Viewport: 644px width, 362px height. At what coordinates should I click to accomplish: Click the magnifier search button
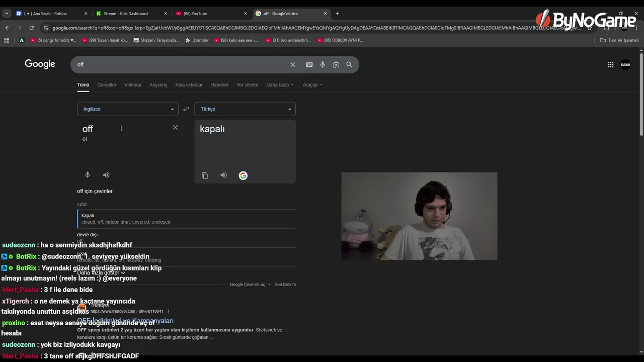click(x=349, y=64)
